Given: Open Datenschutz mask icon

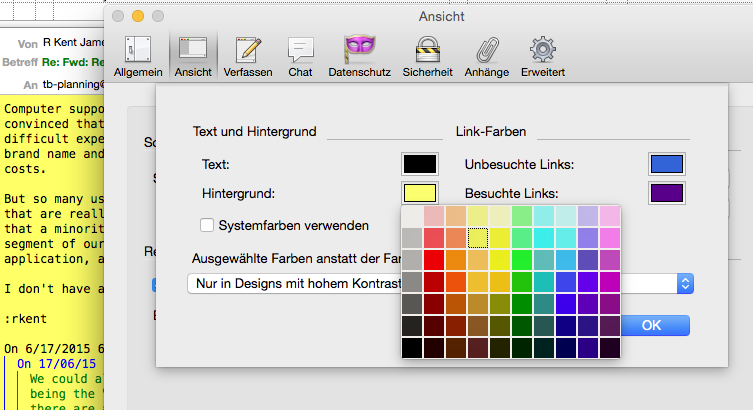Looking at the screenshot, I should point(359,56).
